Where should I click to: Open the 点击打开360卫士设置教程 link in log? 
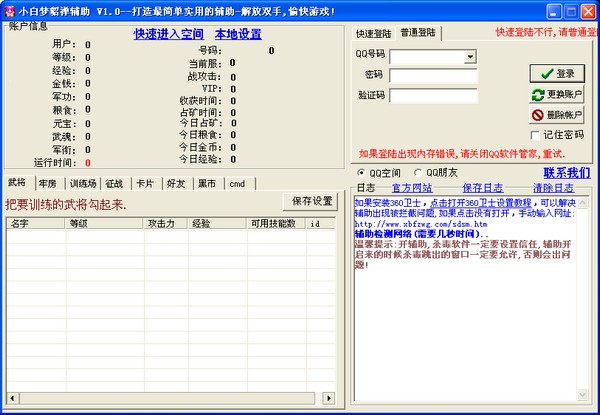click(481, 203)
